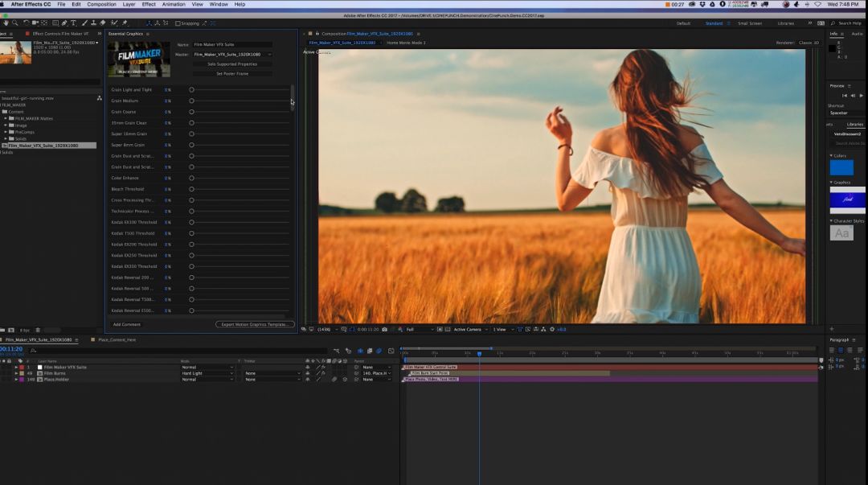
Task: Click Export Motion Graphics Template button
Action: click(255, 324)
